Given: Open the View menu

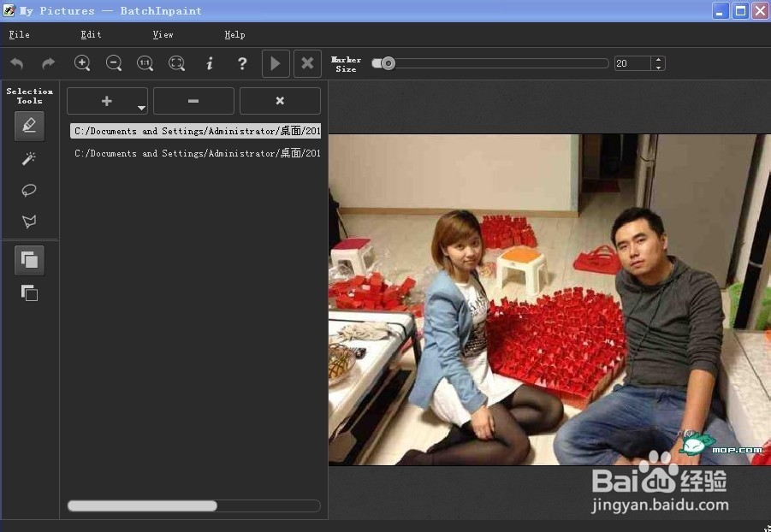Looking at the screenshot, I should [163, 34].
